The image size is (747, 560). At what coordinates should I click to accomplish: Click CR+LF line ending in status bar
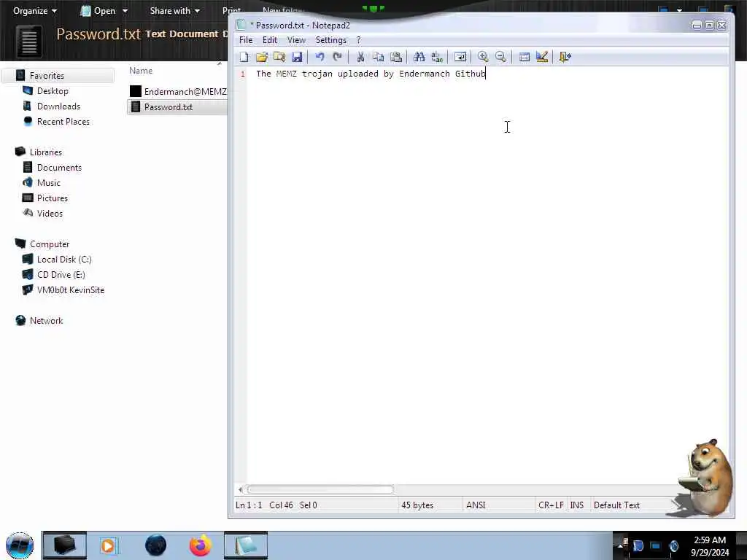[x=551, y=505]
